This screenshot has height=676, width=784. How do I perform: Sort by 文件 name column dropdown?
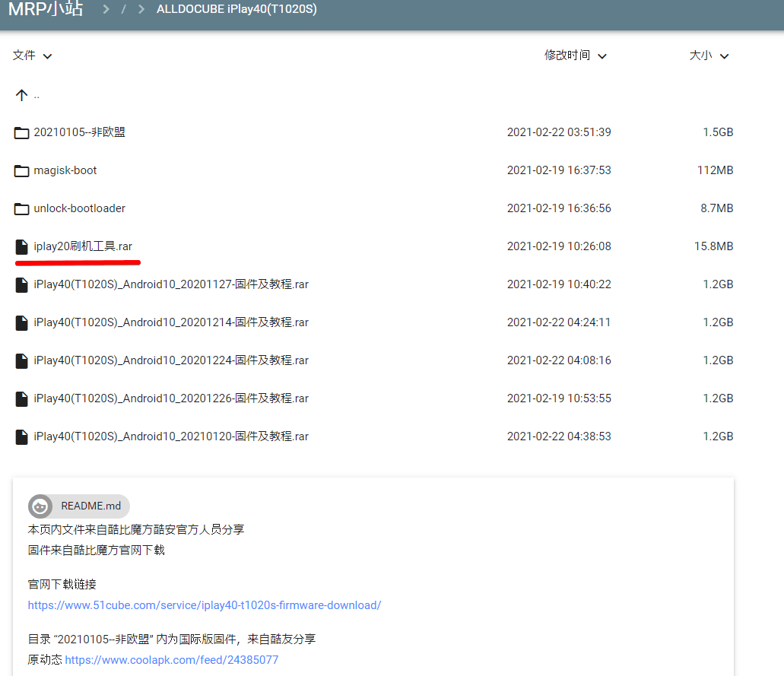(33, 56)
